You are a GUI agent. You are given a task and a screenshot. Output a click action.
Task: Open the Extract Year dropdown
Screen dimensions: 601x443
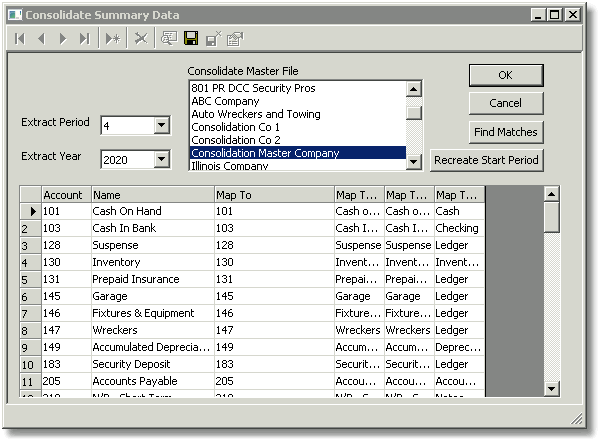click(162, 159)
